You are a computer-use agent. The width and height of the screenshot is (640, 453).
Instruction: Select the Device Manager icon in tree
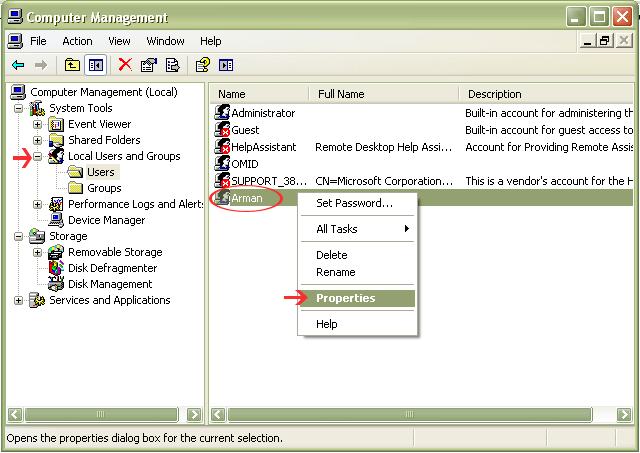click(x=56, y=220)
